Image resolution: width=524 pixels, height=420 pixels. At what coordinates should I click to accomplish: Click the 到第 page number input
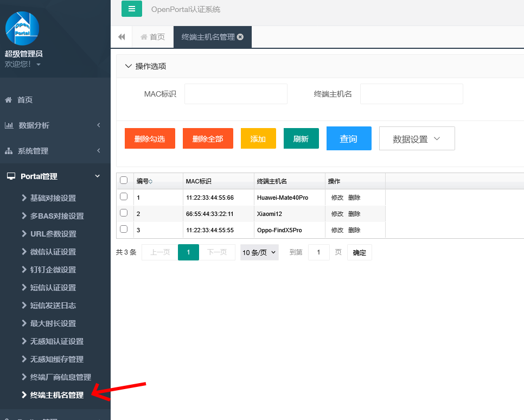click(319, 252)
